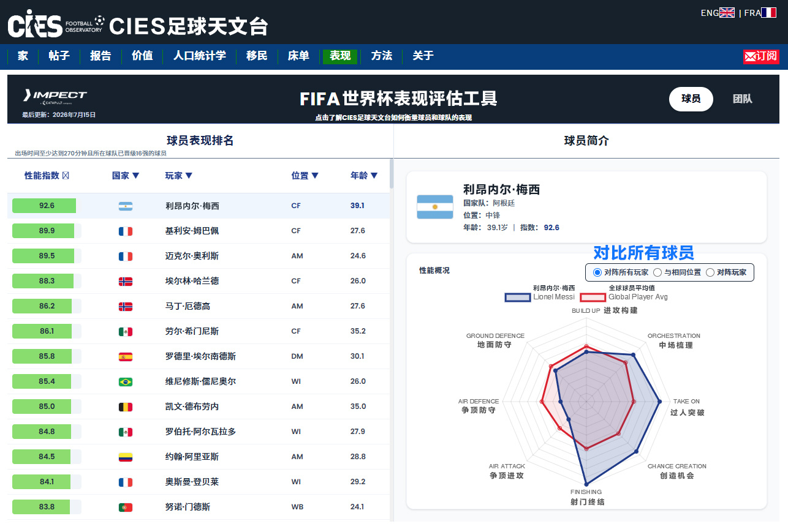
Task: Open the 年龄 column sort dropdown
Action: [364, 176]
